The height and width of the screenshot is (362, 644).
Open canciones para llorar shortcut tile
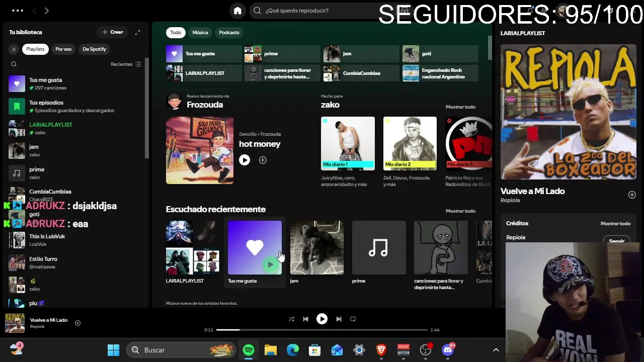click(x=282, y=73)
